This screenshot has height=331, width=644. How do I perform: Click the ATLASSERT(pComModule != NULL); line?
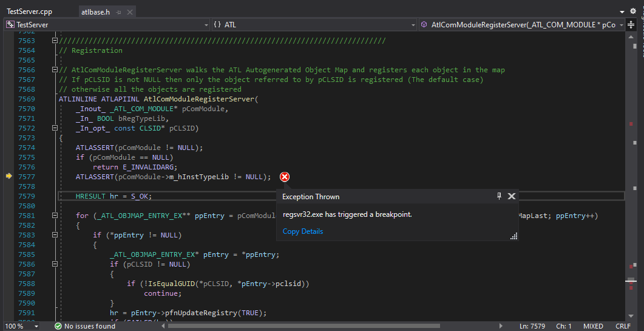coord(139,148)
